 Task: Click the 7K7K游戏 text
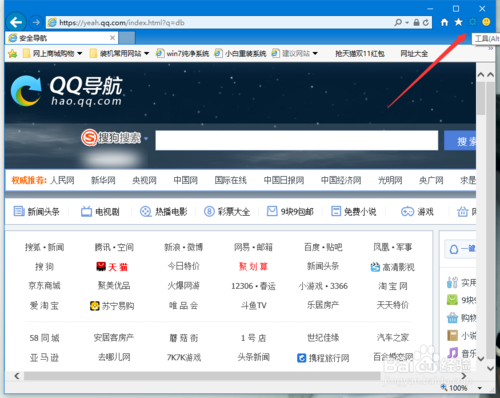tap(184, 357)
